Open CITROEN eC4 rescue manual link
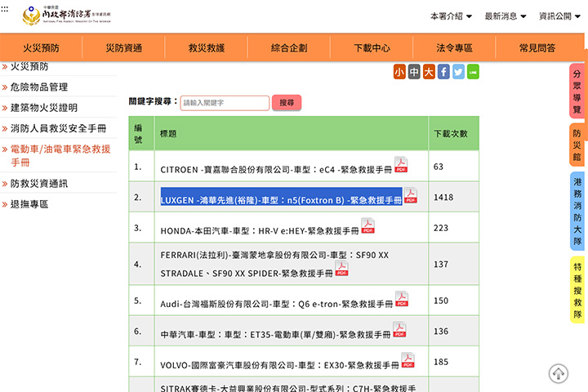This screenshot has height=392, width=588. pos(276,170)
